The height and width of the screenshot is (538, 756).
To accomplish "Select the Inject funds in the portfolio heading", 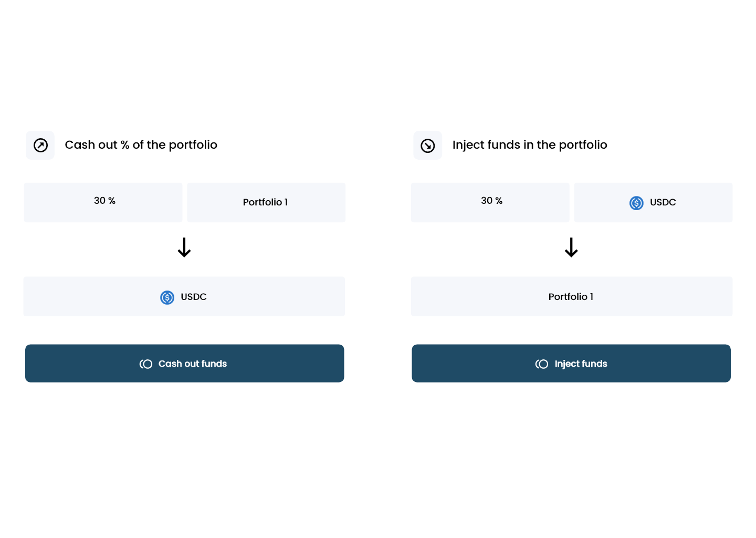I will click(530, 145).
